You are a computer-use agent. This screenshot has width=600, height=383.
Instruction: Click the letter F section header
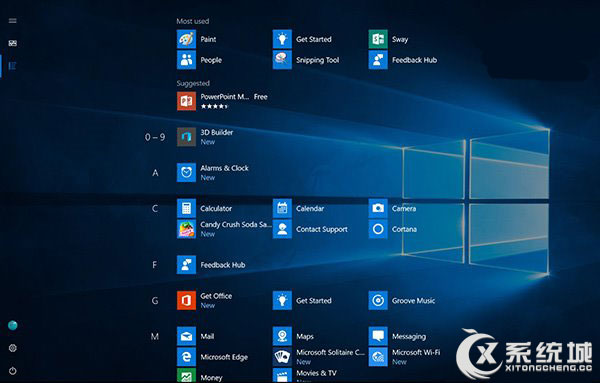[155, 265]
